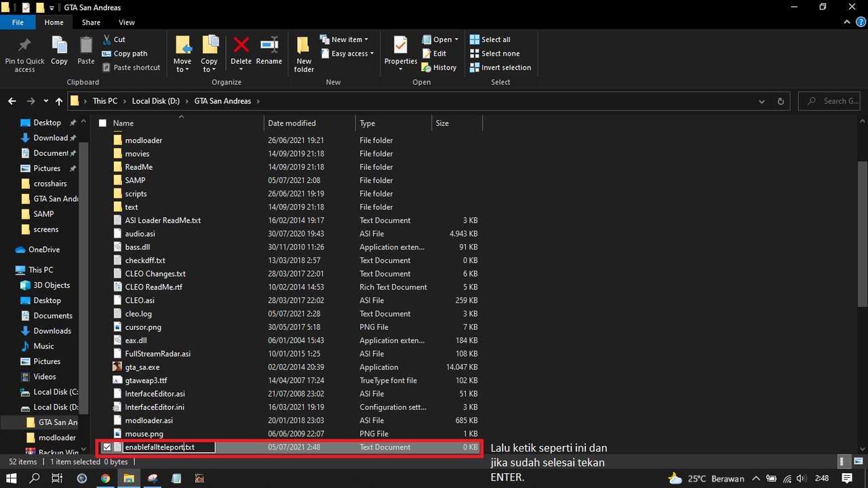Sort by the Type column header
868x488 pixels.
[x=393, y=123]
